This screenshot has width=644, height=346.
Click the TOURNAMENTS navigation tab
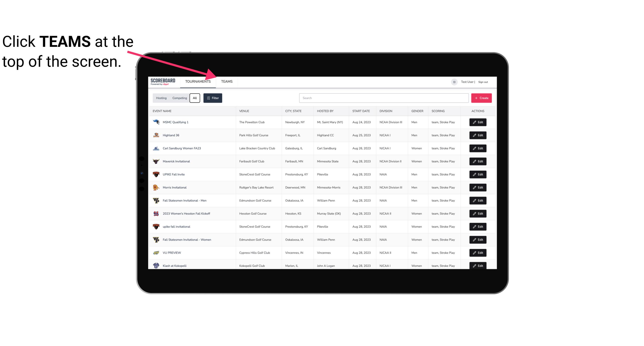pyautogui.click(x=198, y=81)
